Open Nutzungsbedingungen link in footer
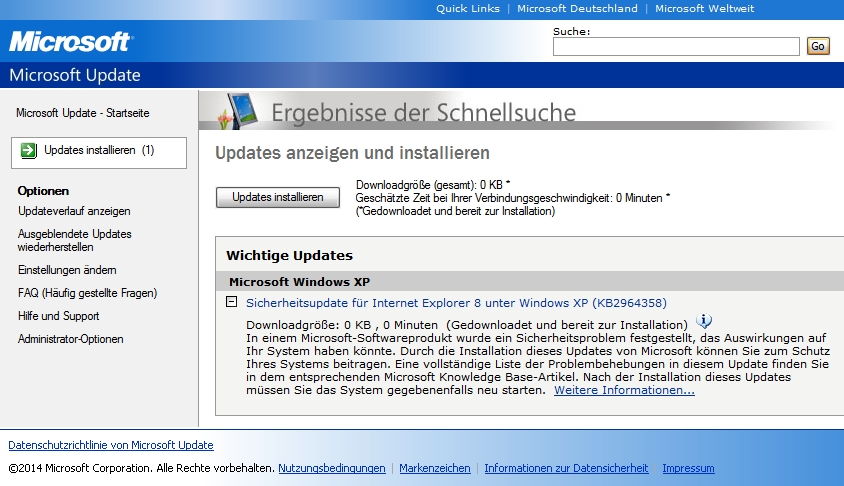This screenshot has height=486, width=844. coord(332,468)
